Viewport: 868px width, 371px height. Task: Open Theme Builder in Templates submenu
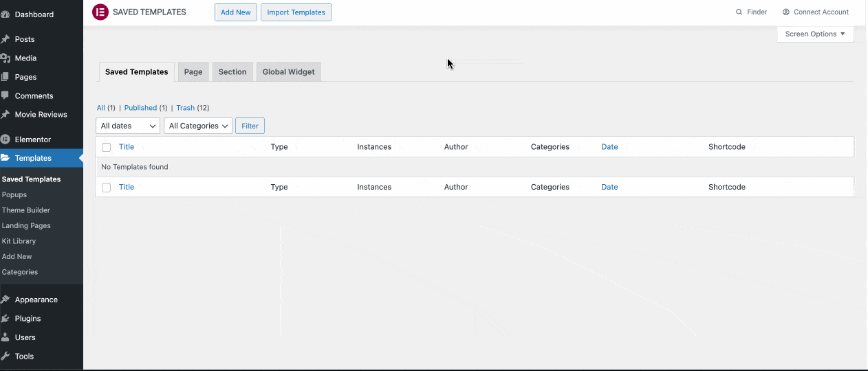26,210
